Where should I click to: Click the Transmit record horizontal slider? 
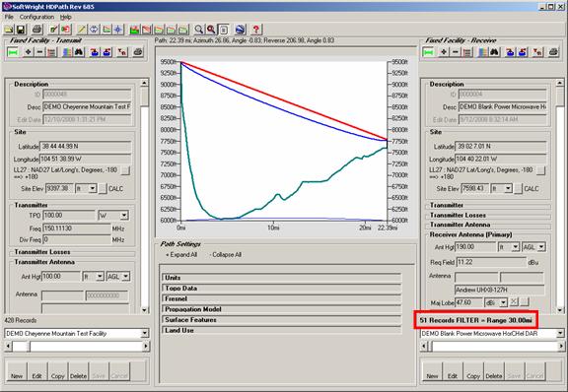pyautogui.click(x=77, y=347)
